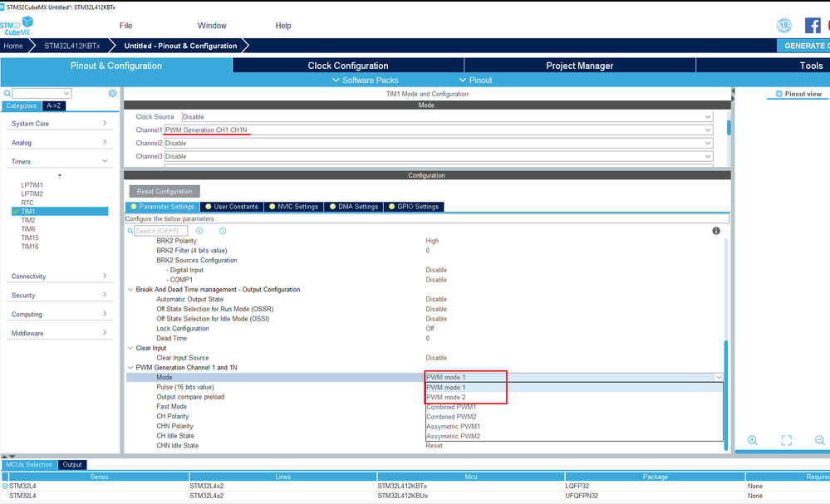This screenshot has height=504, width=830.
Task: Choose Combined PWM1 from Mode list
Action: tap(574, 407)
